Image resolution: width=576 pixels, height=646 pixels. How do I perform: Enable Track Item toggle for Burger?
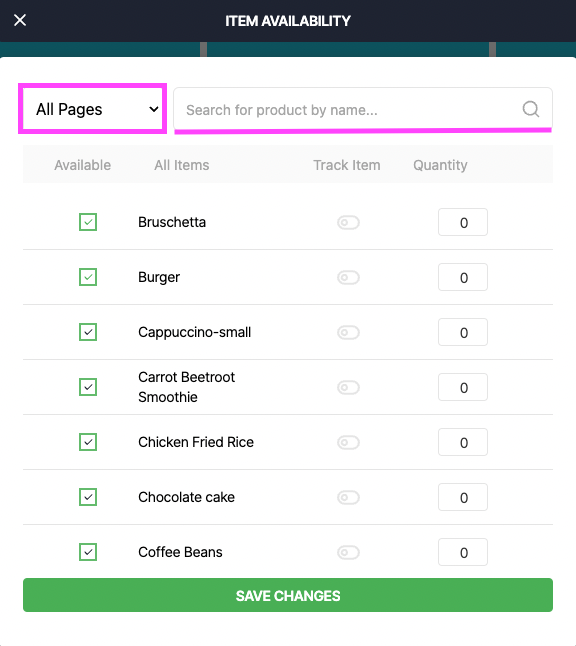tap(348, 277)
